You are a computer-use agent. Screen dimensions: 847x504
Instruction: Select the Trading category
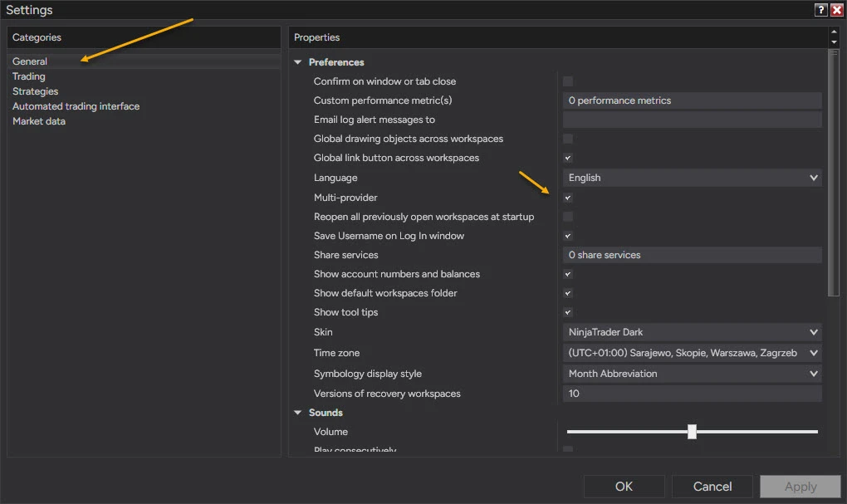(x=28, y=76)
